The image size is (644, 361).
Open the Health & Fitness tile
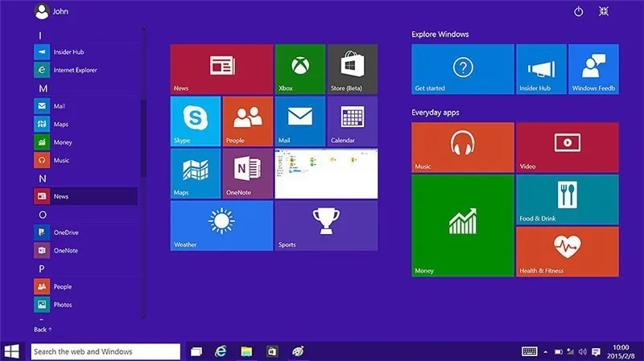pyautogui.click(x=568, y=252)
